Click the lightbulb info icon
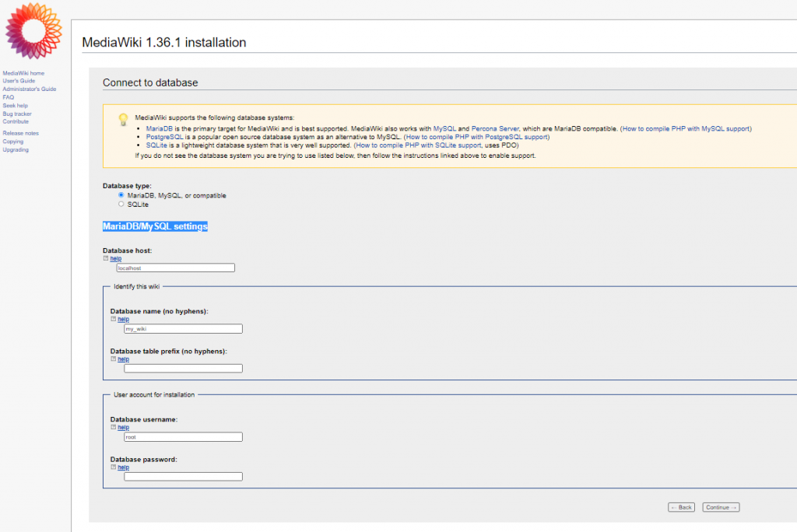The image size is (797, 532). [122, 120]
